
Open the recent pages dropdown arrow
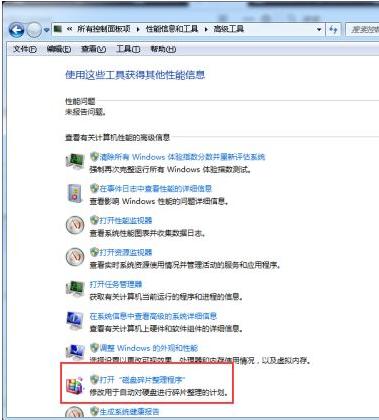(x=46, y=30)
